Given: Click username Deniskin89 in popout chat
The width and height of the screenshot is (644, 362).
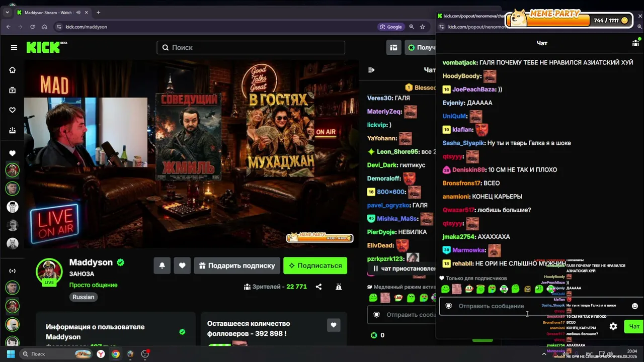Looking at the screenshot, I should pos(469,169).
